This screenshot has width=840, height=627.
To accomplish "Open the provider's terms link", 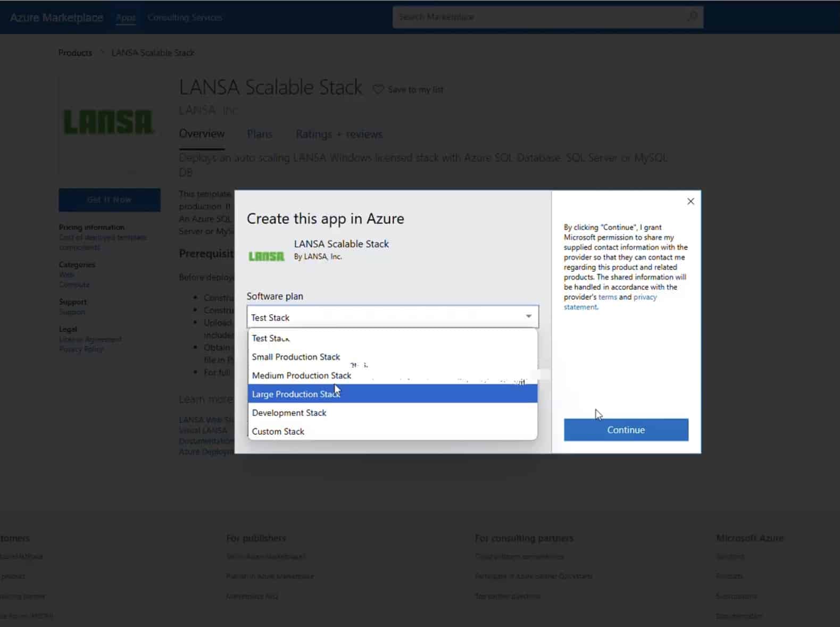I will (x=608, y=297).
